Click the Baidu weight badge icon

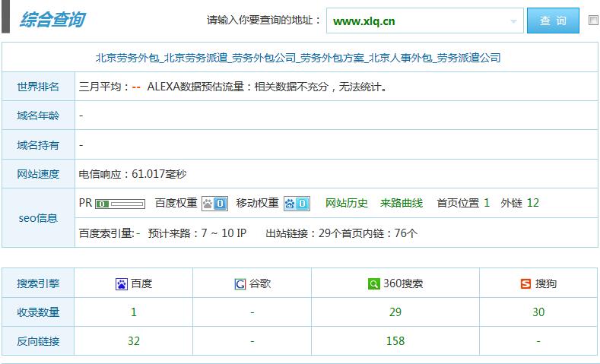tap(214, 204)
